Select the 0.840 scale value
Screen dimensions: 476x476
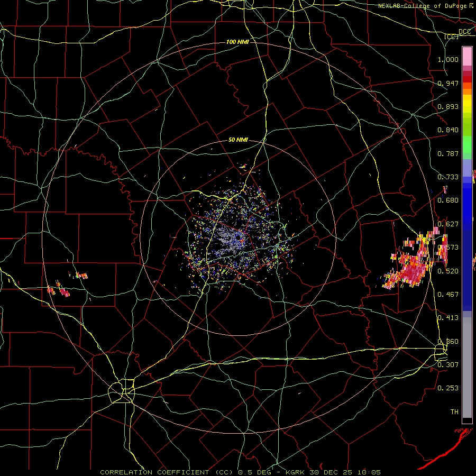point(448,130)
